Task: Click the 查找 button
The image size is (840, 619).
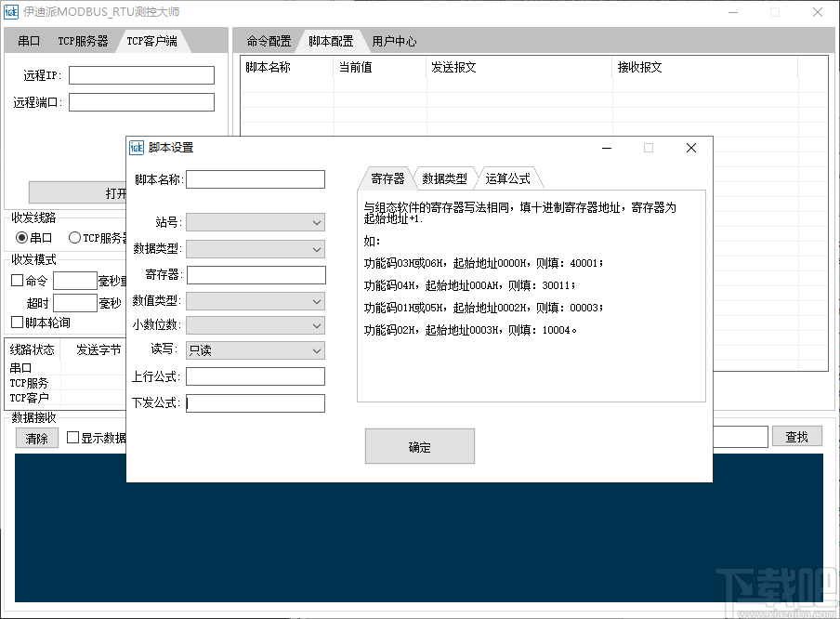Action: pyautogui.click(x=796, y=436)
